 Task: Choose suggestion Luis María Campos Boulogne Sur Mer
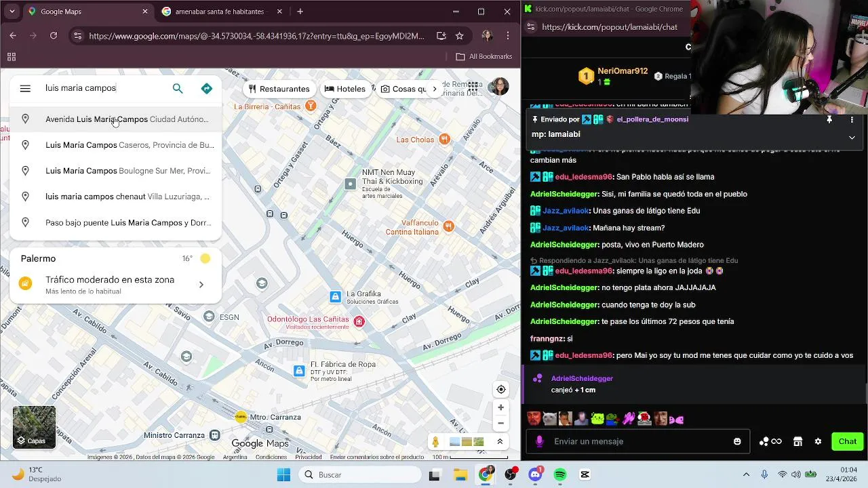pos(115,171)
